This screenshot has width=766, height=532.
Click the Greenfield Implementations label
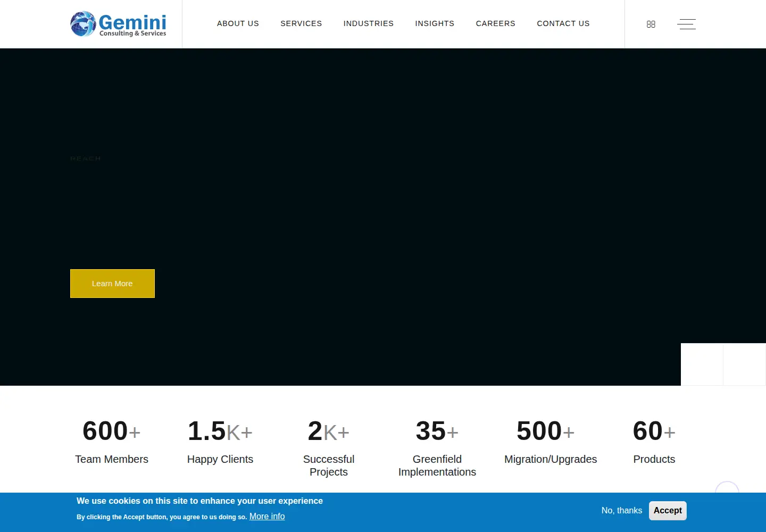[437, 465]
